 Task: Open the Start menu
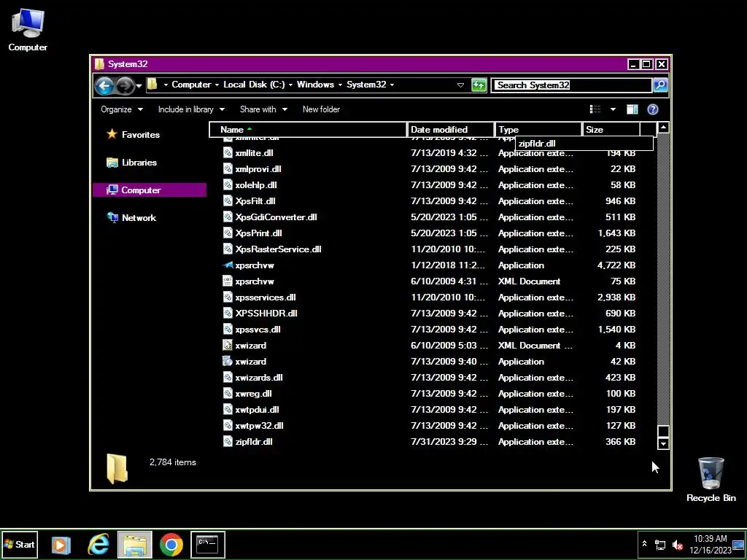pos(19,544)
